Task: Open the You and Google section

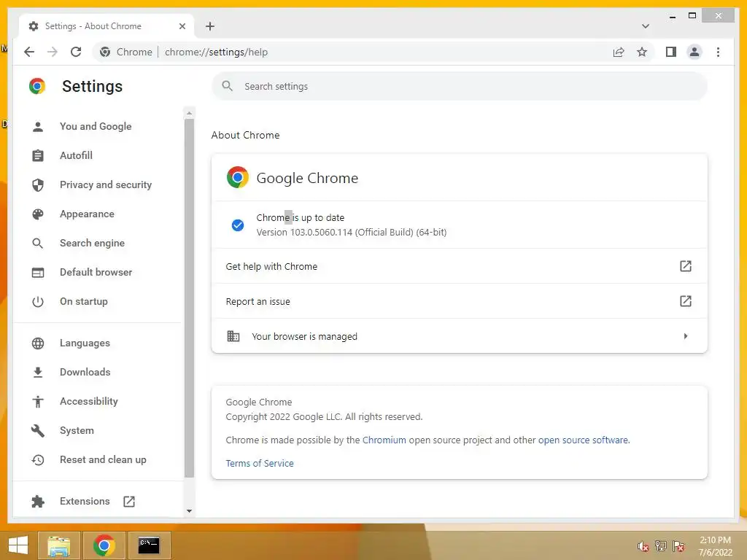Action: pyautogui.click(x=96, y=126)
